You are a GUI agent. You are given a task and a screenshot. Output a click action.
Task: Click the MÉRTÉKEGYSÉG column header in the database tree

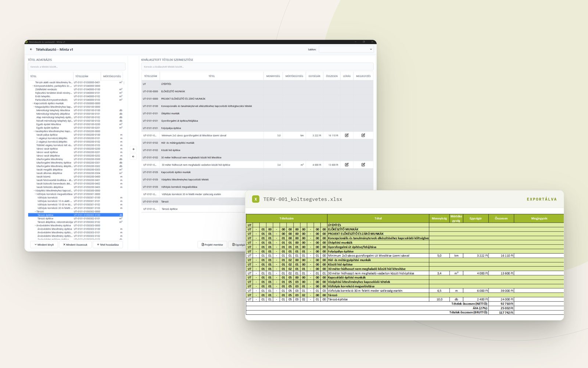[x=112, y=77]
